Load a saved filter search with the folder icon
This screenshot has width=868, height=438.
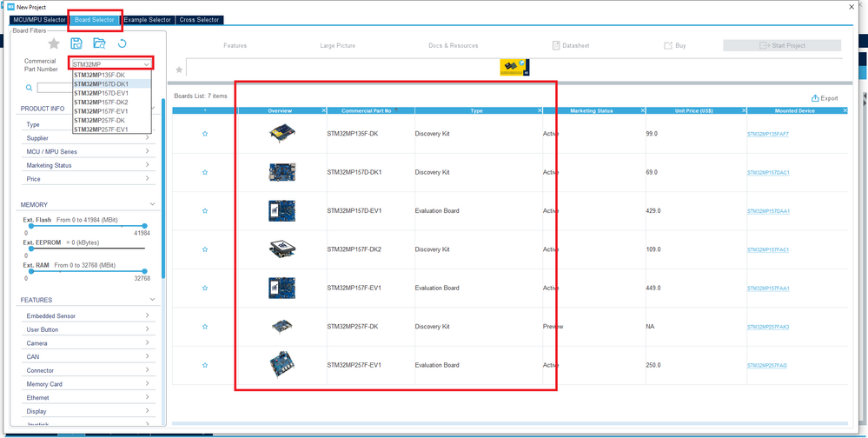pyautogui.click(x=99, y=43)
